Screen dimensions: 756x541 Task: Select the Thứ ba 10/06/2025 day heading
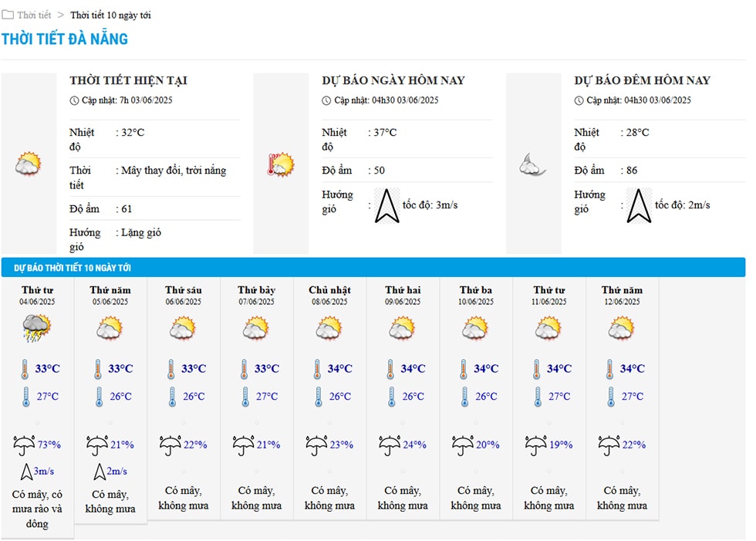[476, 295]
